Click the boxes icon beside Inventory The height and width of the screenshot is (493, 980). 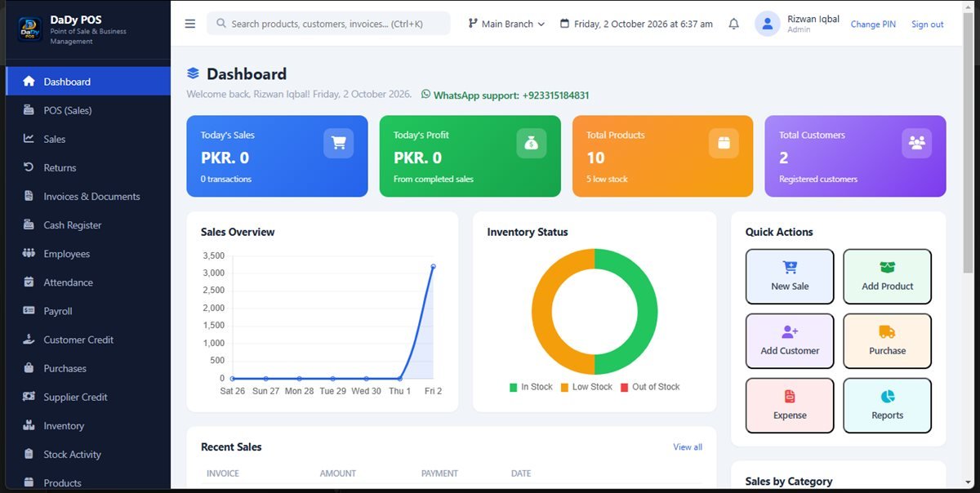click(29, 425)
